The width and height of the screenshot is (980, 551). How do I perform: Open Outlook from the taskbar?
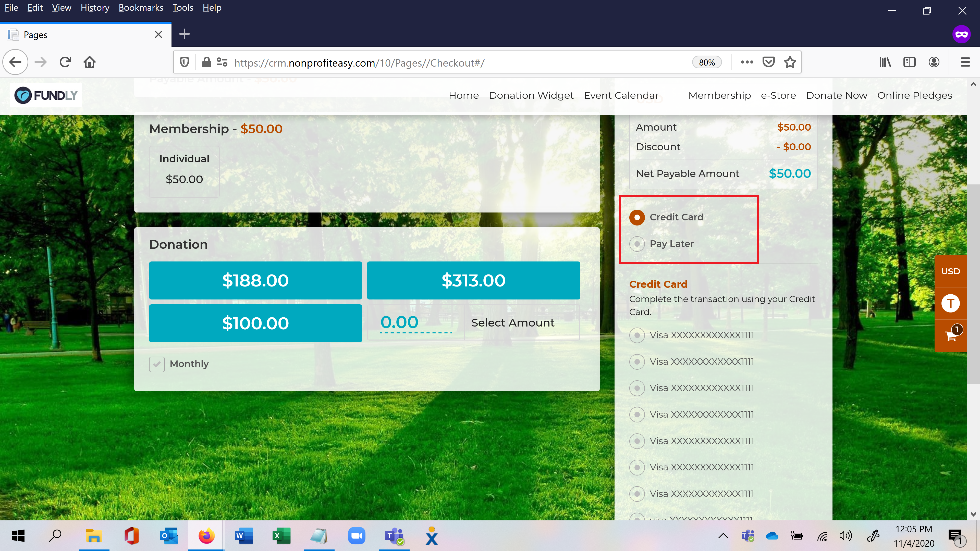169,536
